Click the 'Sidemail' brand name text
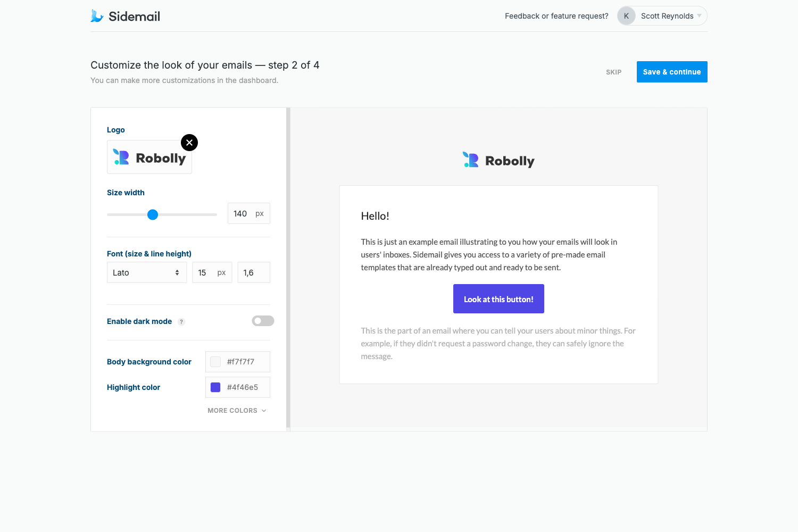This screenshot has width=798, height=532. [134, 16]
